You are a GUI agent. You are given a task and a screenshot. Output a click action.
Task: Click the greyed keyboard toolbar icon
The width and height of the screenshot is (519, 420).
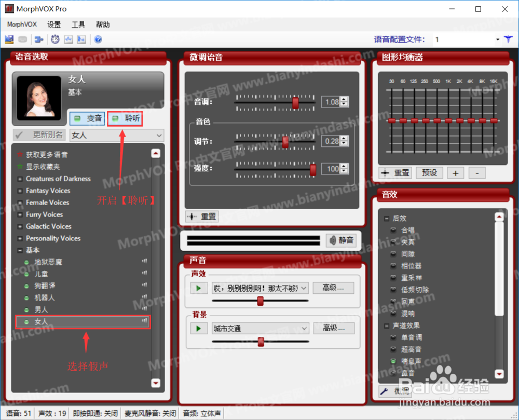click(x=22, y=39)
